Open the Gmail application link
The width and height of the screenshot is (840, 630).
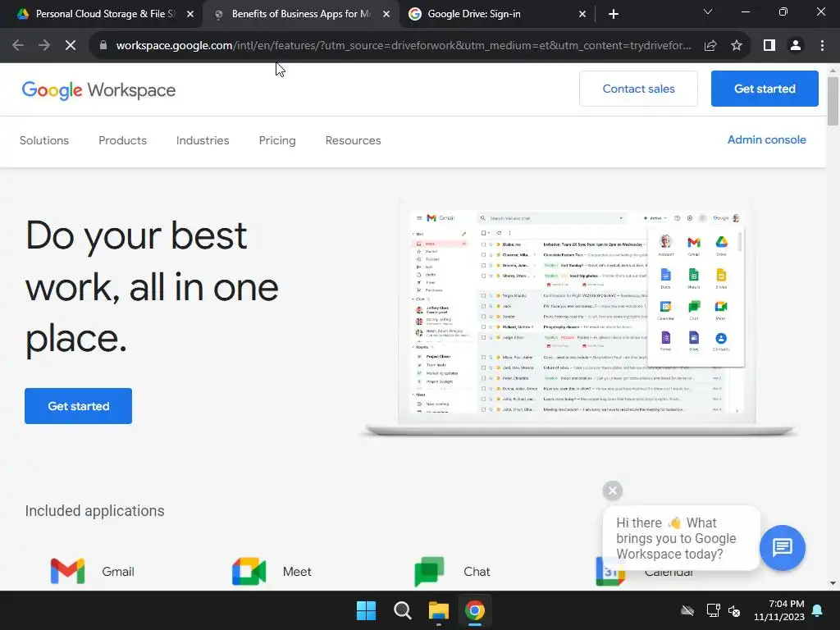118,572
